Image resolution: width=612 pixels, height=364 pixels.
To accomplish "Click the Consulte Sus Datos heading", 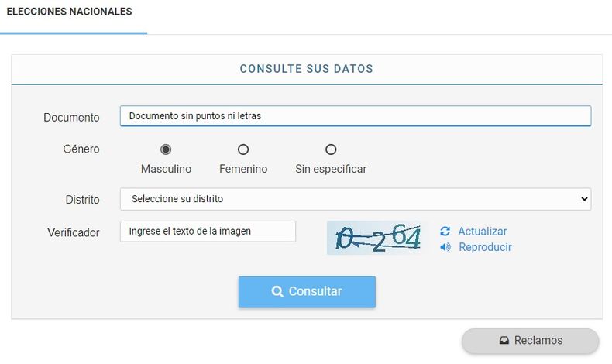I will (306, 69).
